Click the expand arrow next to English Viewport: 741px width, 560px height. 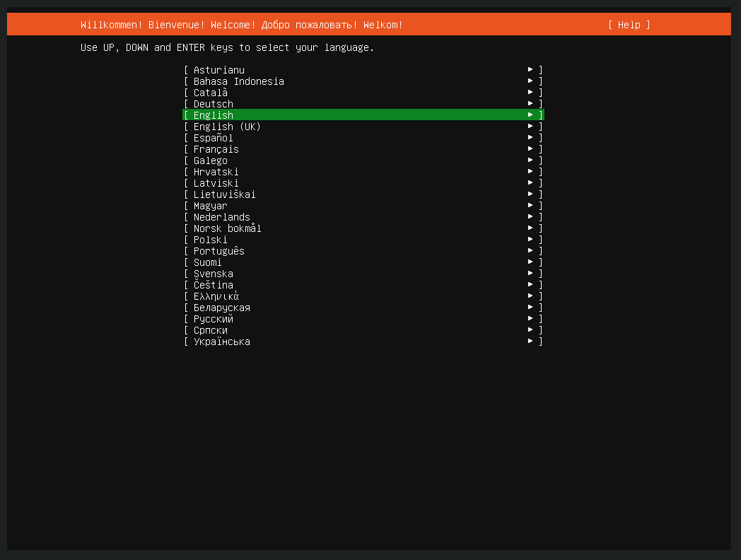[530, 114]
